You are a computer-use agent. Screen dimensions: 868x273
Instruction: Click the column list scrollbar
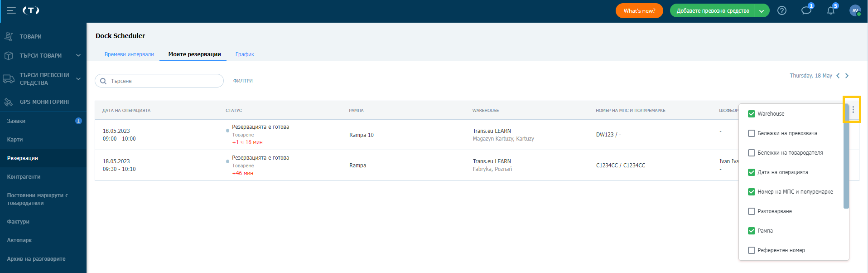click(x=846, y=156)
